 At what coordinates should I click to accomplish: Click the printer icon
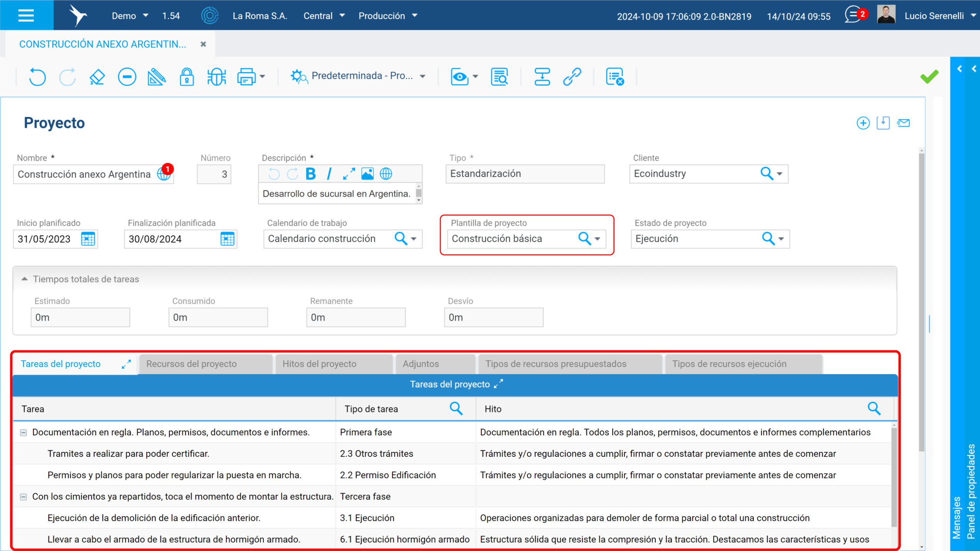point(246,77)
